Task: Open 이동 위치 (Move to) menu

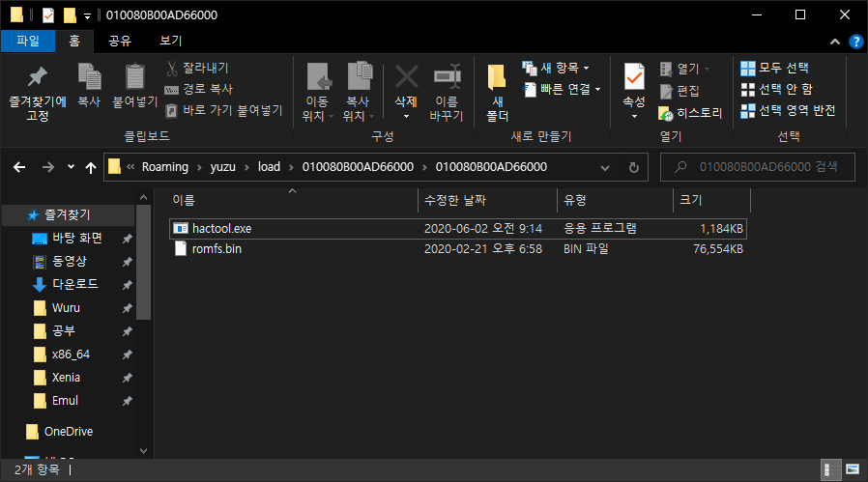Action: 317,93
